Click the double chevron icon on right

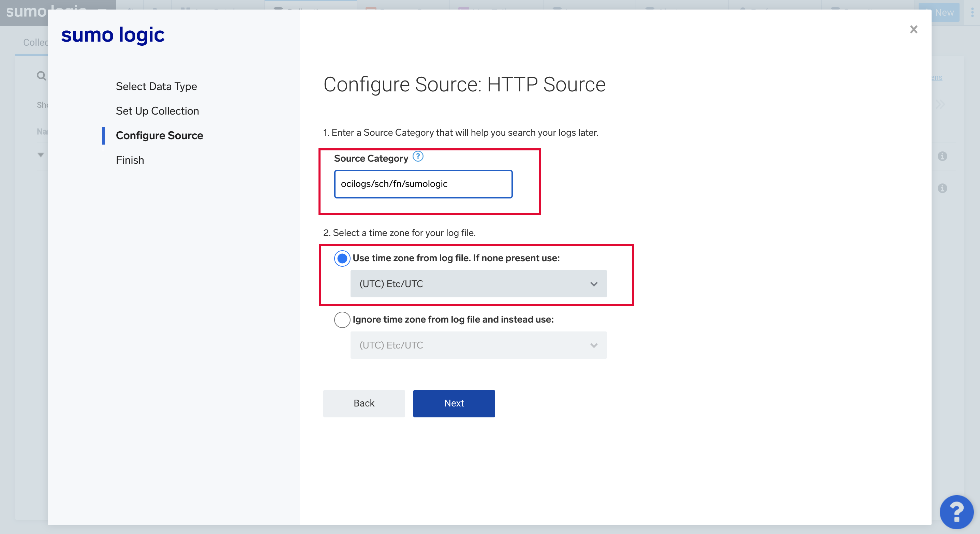(940, 104)
